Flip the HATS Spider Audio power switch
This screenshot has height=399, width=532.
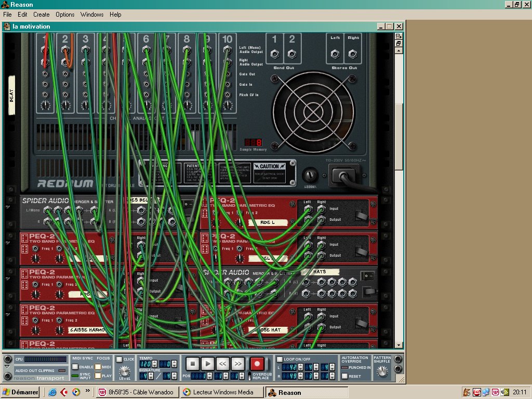pyautogui.click(x=367, y=275)
